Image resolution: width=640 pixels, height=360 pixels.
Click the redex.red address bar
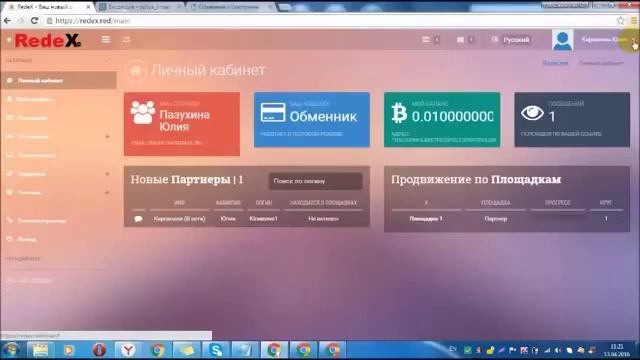(x=327, y=21)
